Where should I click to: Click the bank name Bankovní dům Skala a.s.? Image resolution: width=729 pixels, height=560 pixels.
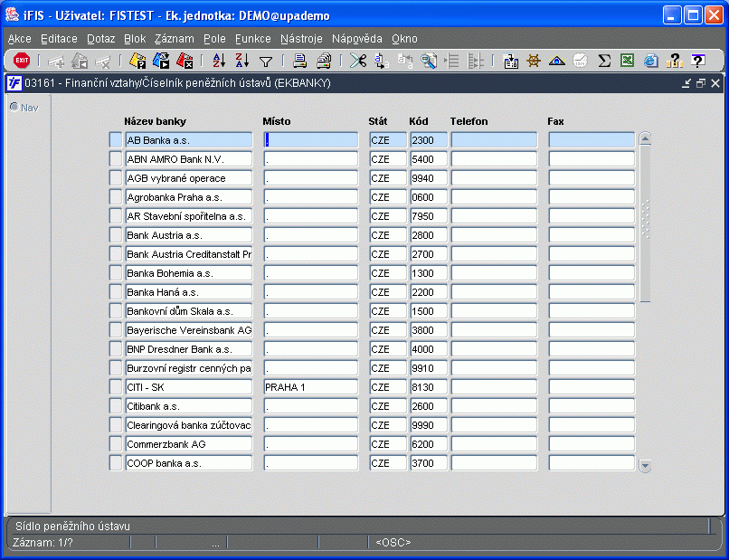tap(189, 311)
